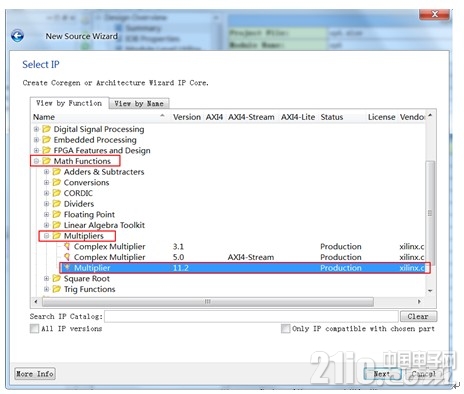Click the Adders & Subtracters folder icon
This screenshot has width=464, height=394.
(x=57, y=172)
